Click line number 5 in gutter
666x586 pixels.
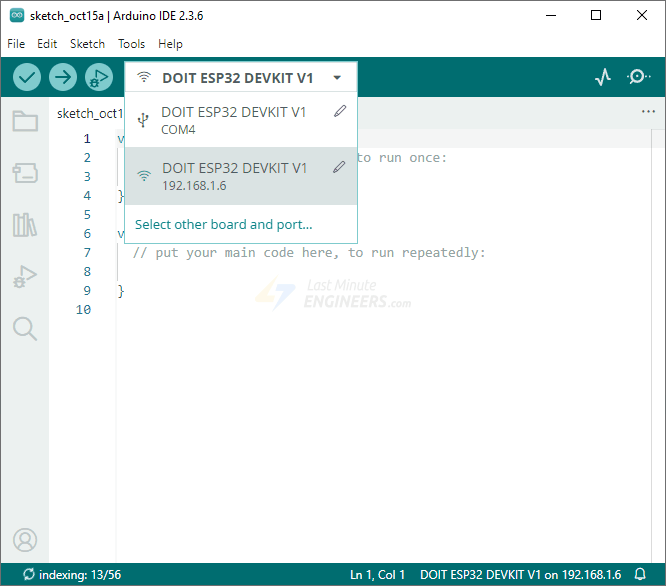pyautogui.click(x=87, y=214)
